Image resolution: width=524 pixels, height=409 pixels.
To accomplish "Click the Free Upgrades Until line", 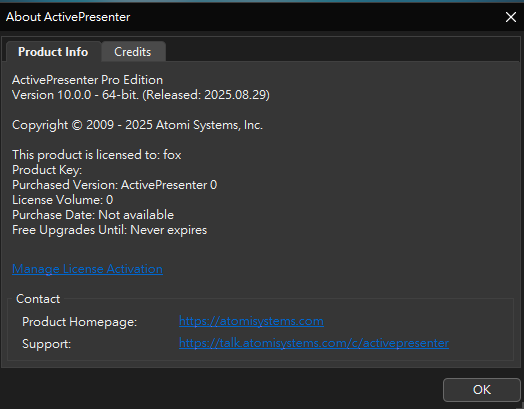I will [x=110, y=230].
